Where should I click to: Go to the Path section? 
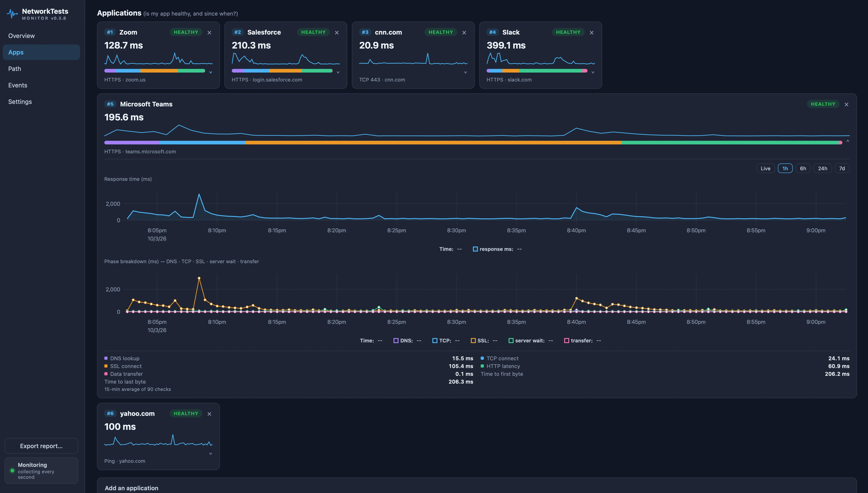click(x=41, y=69)
